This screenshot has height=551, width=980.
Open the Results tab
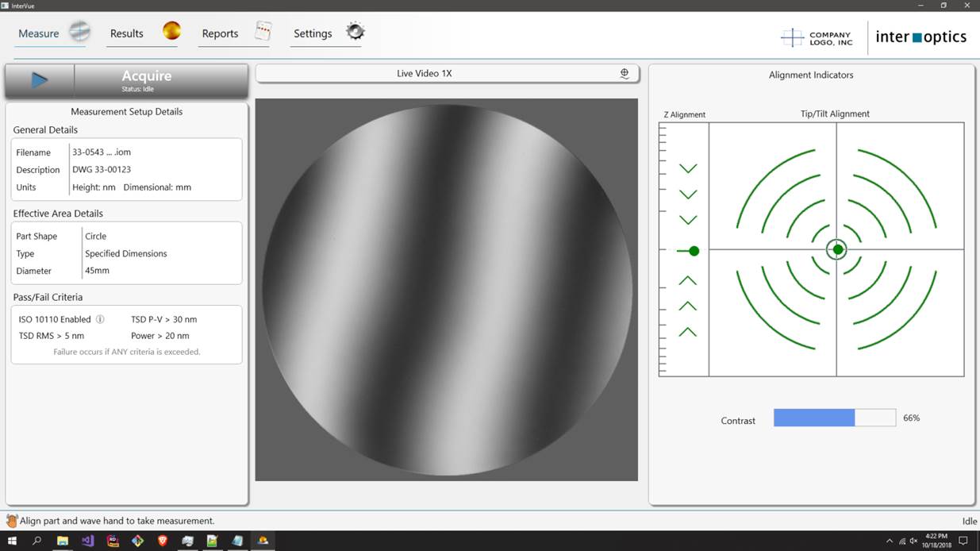coord(127,33)
